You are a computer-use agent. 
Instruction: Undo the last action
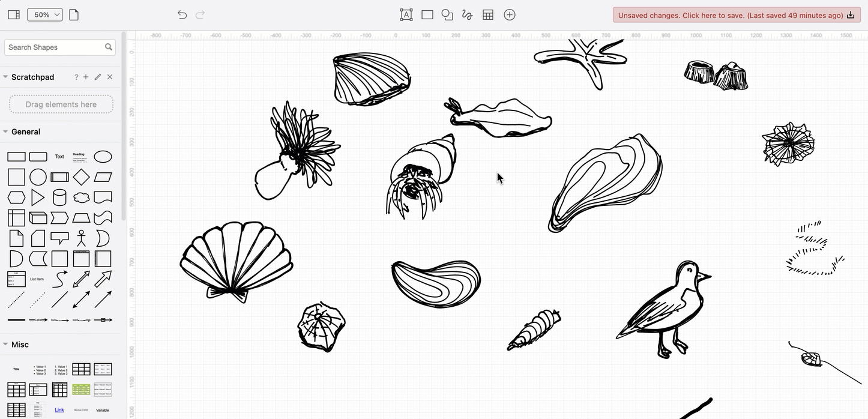(182, 14)
